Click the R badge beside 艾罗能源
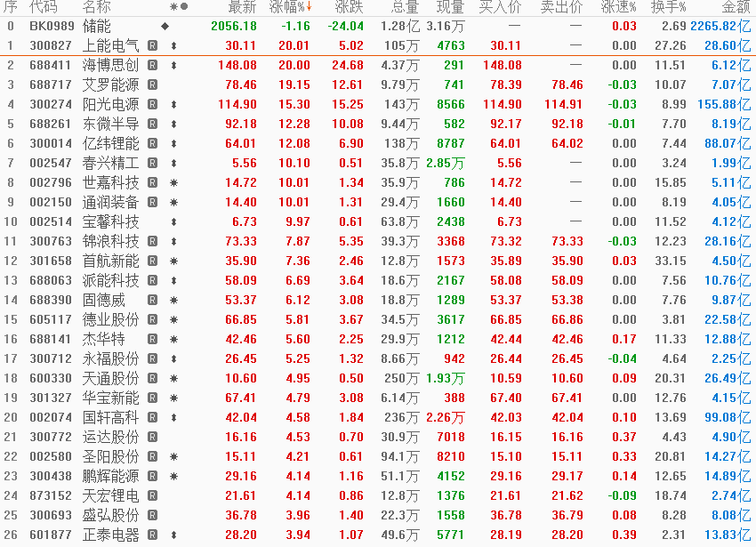Image resolution: width=756 pixels, height=547 pixels. (153, 84)
